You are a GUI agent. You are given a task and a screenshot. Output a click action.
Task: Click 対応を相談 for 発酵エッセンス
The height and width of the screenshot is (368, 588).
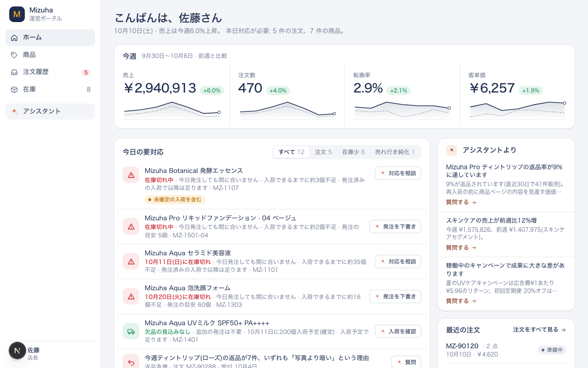click(398, 173)
